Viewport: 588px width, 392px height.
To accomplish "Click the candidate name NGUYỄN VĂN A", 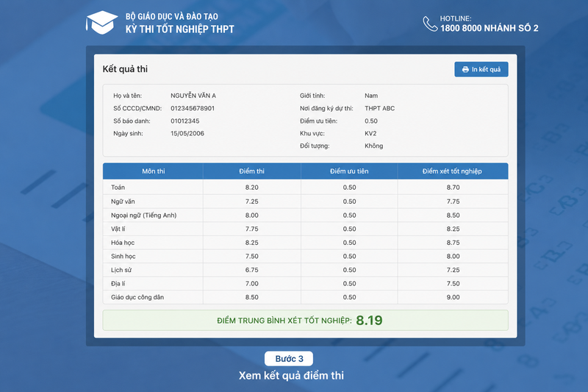I will point(193,96).
